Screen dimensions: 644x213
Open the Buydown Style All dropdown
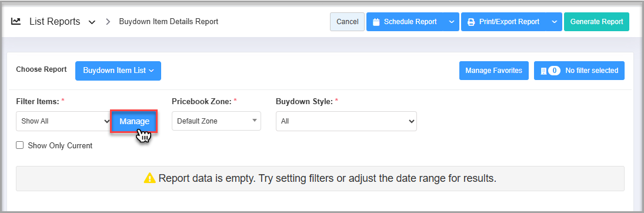(346, 121)
